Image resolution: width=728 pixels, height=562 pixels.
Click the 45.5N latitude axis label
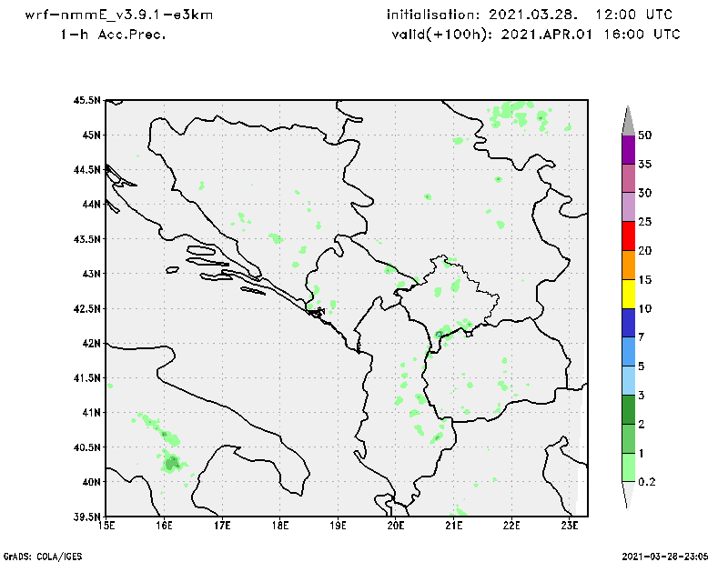(x=88, y=101)
